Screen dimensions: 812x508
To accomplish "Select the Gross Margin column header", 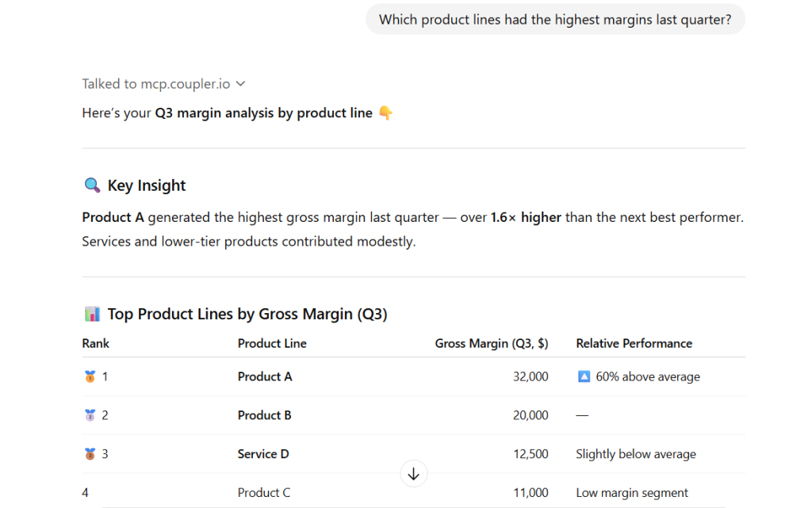I will pos(492,343).
